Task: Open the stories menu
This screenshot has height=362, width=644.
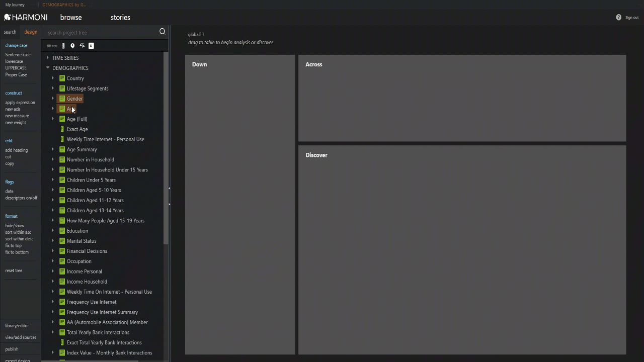Action: tap(120, 17)
